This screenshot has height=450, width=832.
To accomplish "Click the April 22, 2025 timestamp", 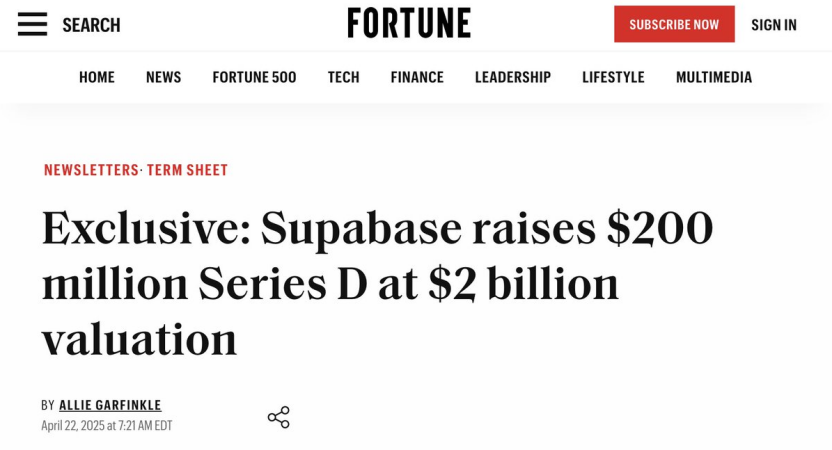I will click(107, 426).
